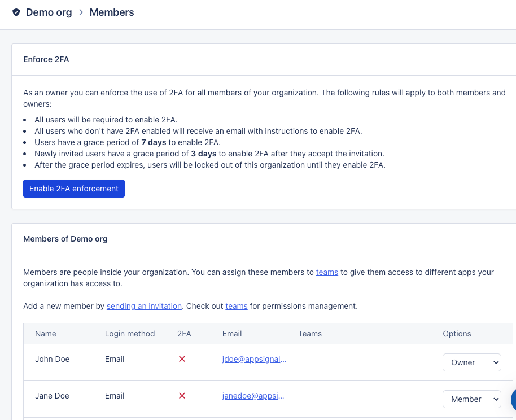Open the Demo org breadcrumb
Viewport: 516px width, 420px height.
[x=49, y=12]
